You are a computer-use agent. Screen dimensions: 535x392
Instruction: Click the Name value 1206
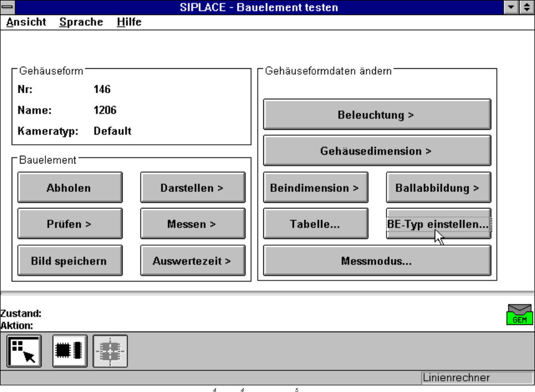[x=105, y=110]
